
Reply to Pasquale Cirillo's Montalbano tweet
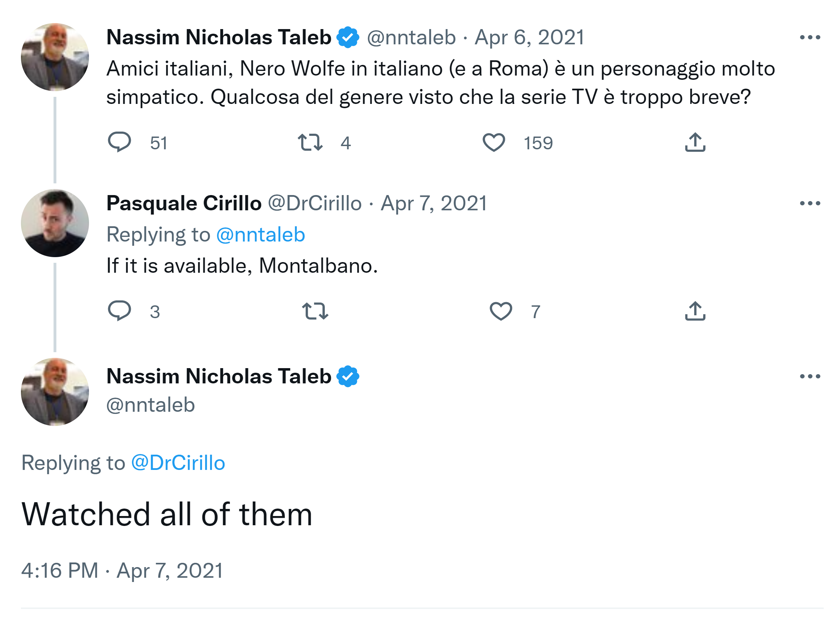(x=119, y=311)
